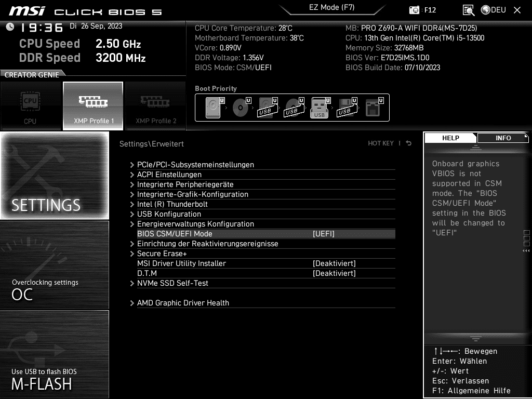Viewport: 532px width, 399px height.
Task: Select the CPU Creator Genie tile
Action: coord(31,106)
